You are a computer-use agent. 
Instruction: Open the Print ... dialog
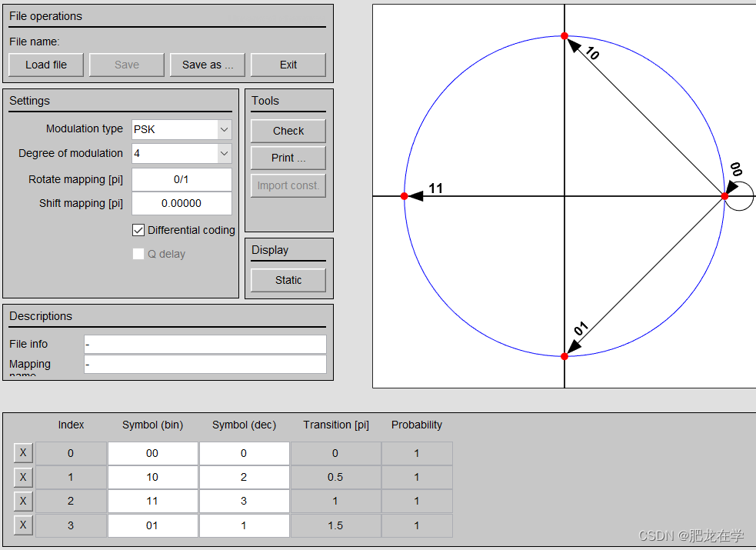click(x=288, y=158)
